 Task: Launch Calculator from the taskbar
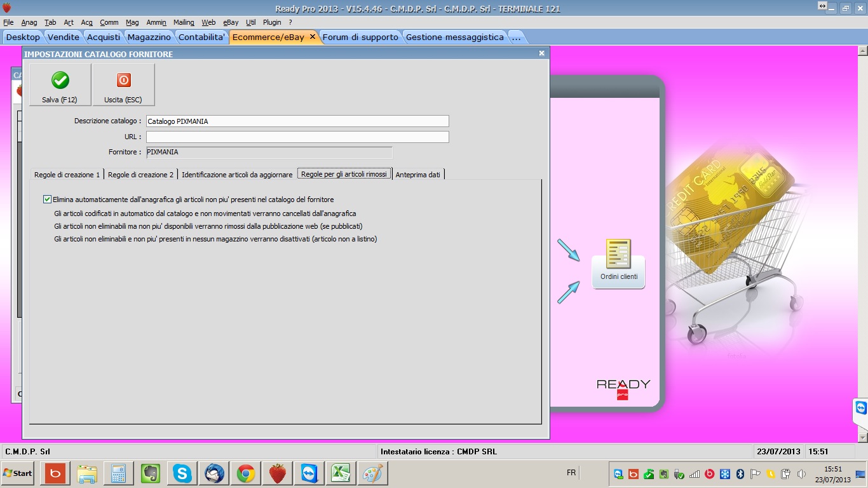pos(119,473)
